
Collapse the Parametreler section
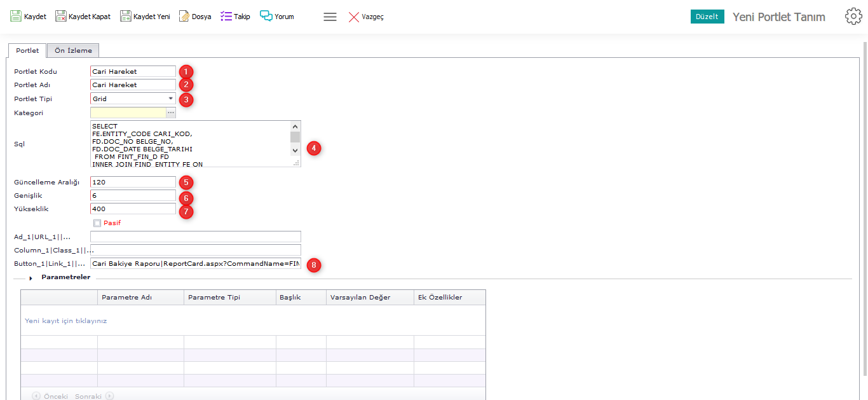(x=31, y=278)
